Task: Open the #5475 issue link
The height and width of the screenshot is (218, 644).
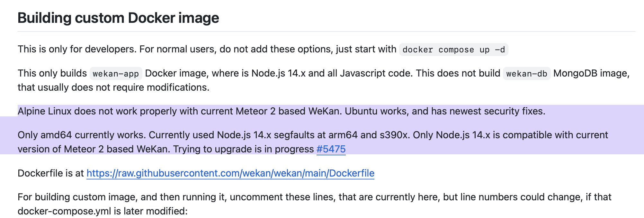Action: point(331,149)
